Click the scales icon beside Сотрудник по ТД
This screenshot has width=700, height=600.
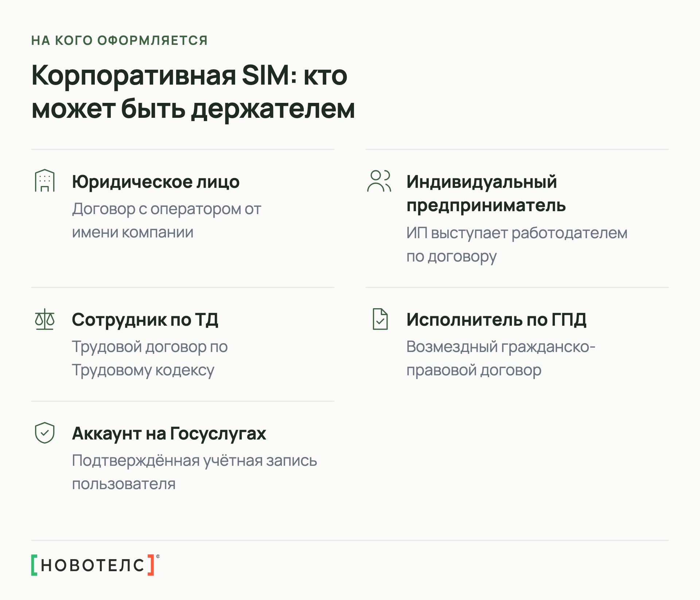(x=44, y=319)
